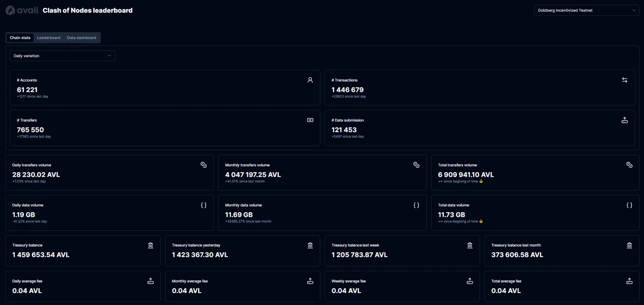Click the Total average fee upload icon
The width and height of the screenshot is (644, 305).
click(x=629, y=281)
